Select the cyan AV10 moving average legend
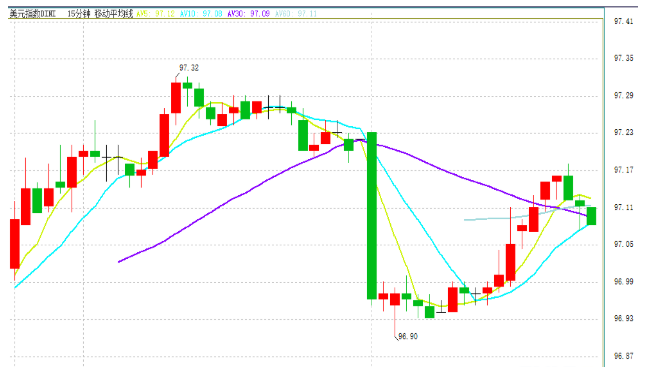Viewport: 646px width, 367px height. [x=201, y=14]
